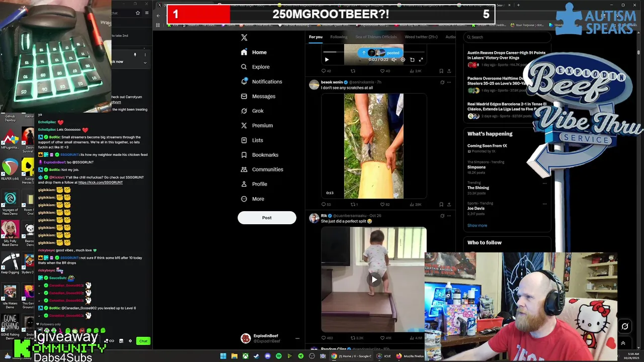Switch to Sea of Thieves Officials tab
644x362 pixels.
[376, 37]
